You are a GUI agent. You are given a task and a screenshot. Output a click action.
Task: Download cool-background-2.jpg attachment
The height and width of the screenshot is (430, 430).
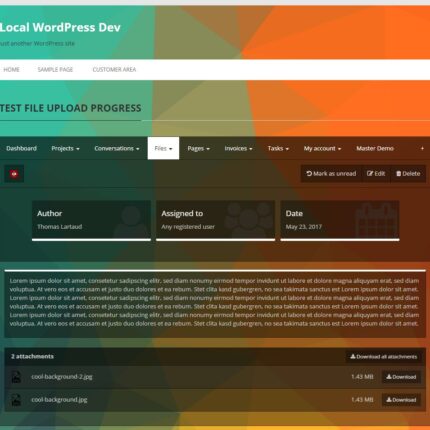(x=401, y=377)
